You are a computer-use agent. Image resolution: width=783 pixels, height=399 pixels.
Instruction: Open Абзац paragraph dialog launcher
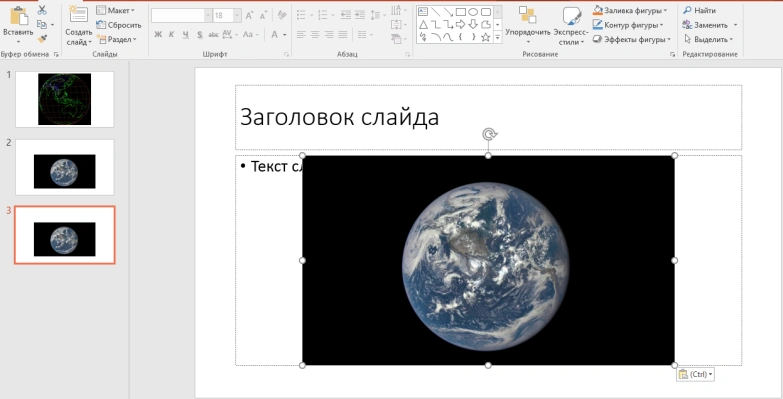(x=408, y=54)
